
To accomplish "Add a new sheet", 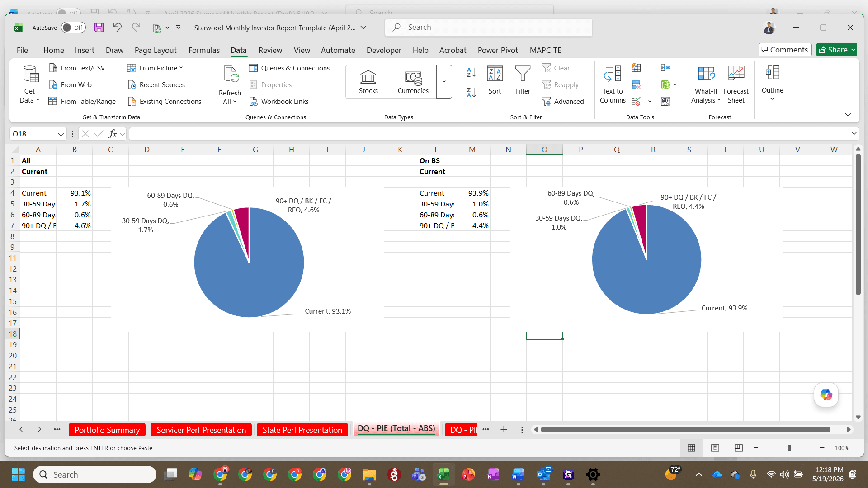I will [504, 430].
